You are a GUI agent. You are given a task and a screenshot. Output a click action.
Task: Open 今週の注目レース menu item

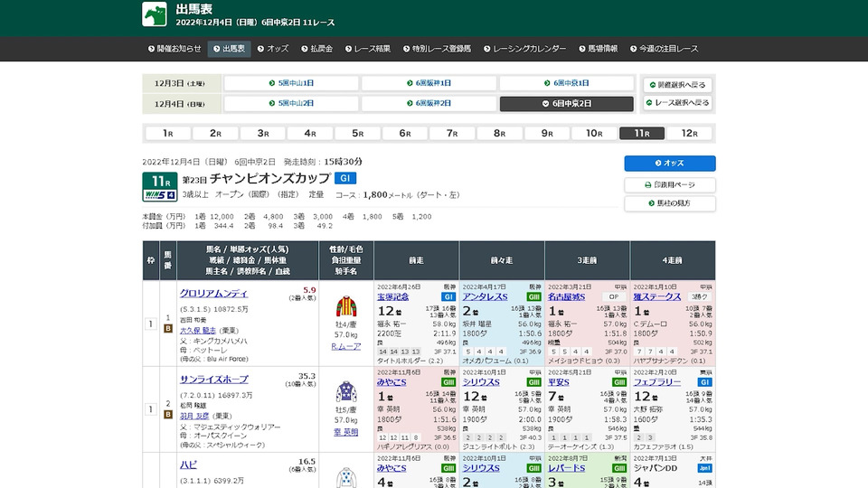(x=664, y=49)
